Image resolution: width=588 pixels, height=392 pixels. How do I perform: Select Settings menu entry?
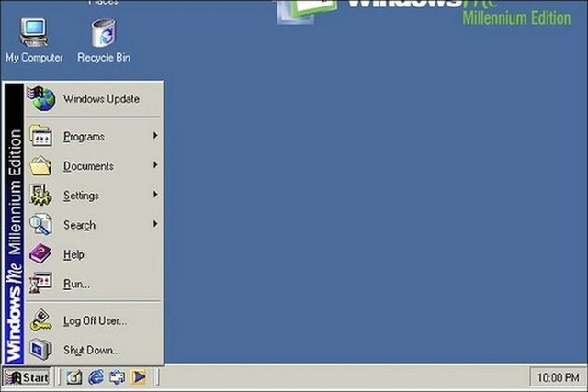tap(93, 195)
